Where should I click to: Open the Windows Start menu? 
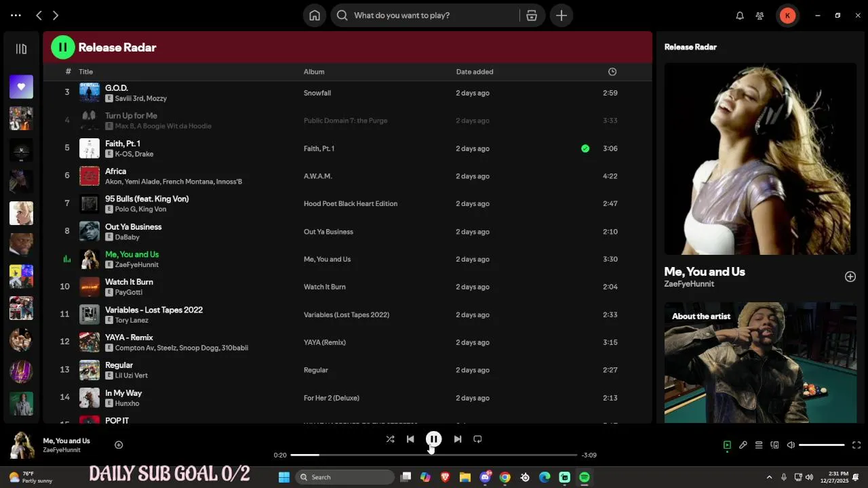tap(284, 477)
